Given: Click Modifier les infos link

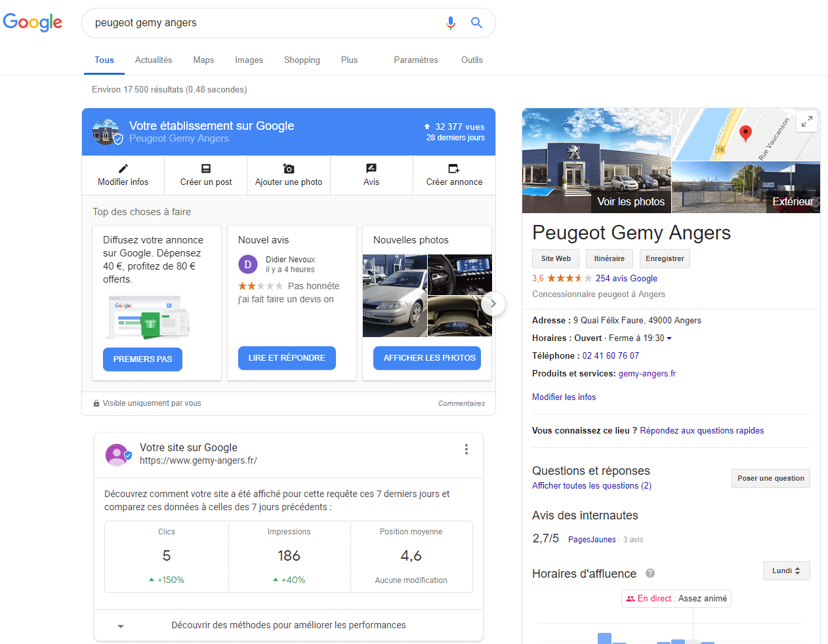Looking at the screenshot, I should click(564, 397).
